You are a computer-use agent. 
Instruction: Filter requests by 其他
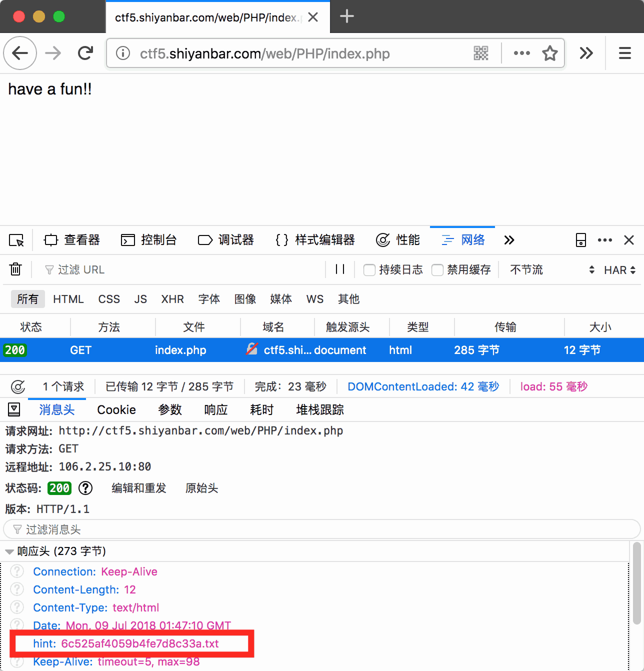pyautogui.click(x=348, y=299)
